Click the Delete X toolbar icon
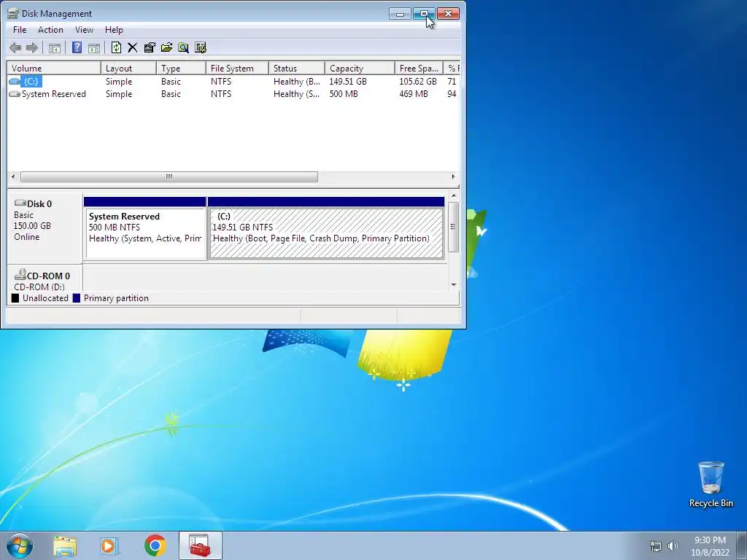The image size is (747, 560). click(133, 47)
